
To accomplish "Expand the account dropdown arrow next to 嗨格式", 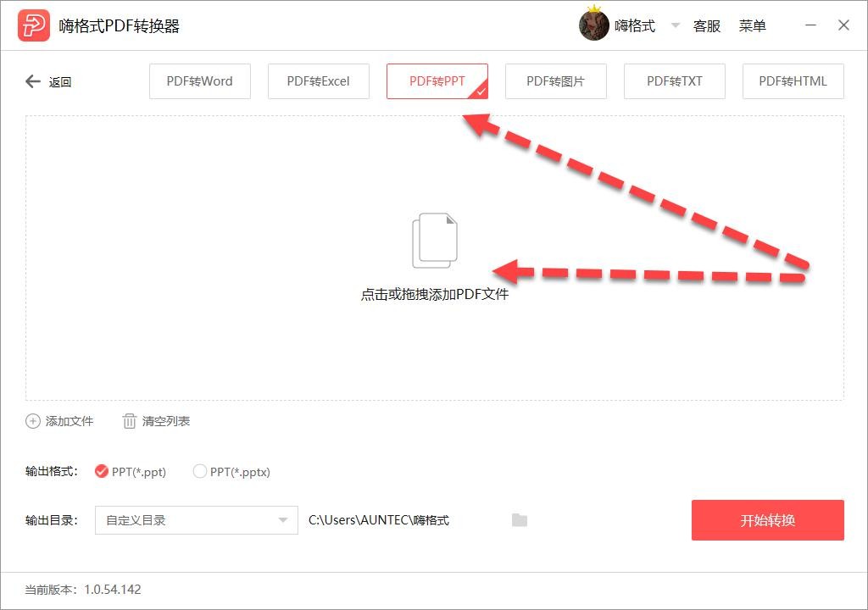I will [x=676, y=25].
